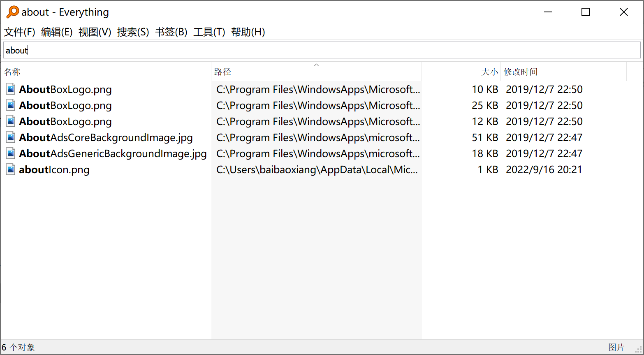The height and width of the screenshot is (355, 644).
Task: Click the '6 个对象' status bar text
Action: coord(18,347)
